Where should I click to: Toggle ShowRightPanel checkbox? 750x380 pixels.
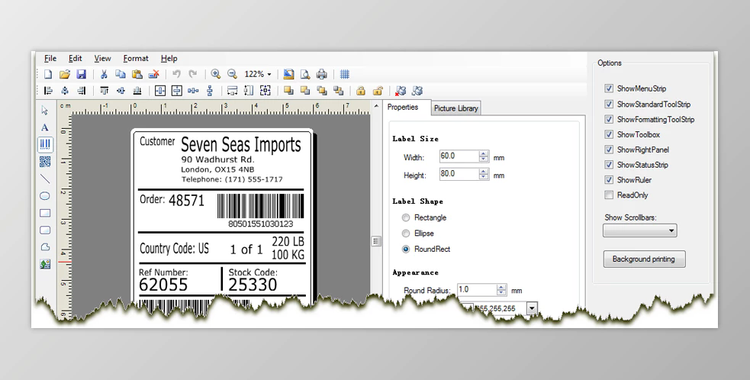(608, 149)
